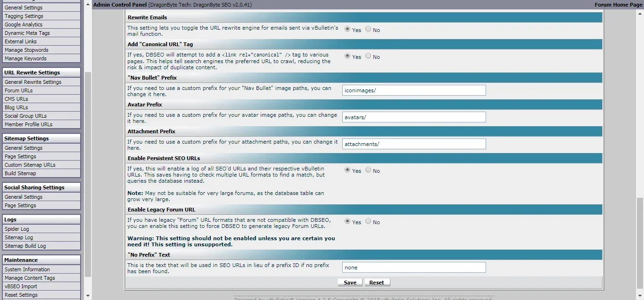The image size is (644, 300).
Task: Save the settings with the Save button
Action: tap(350, 283)
